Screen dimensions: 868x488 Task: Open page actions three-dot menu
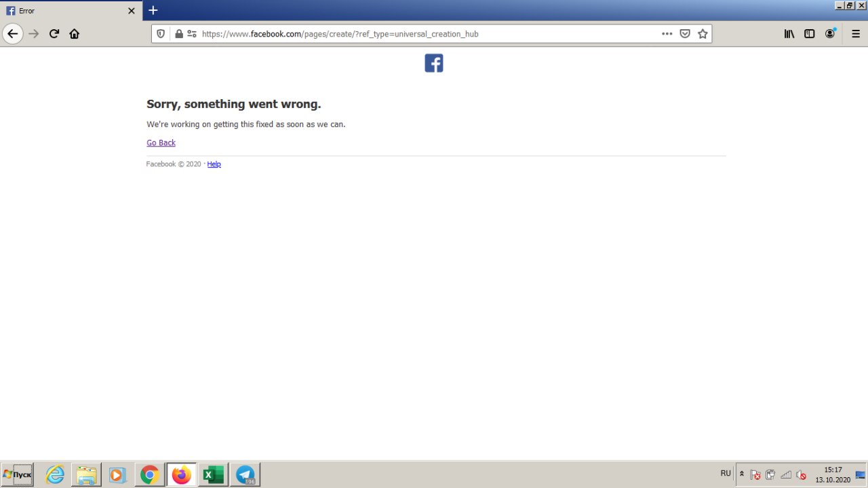point(667,33)
